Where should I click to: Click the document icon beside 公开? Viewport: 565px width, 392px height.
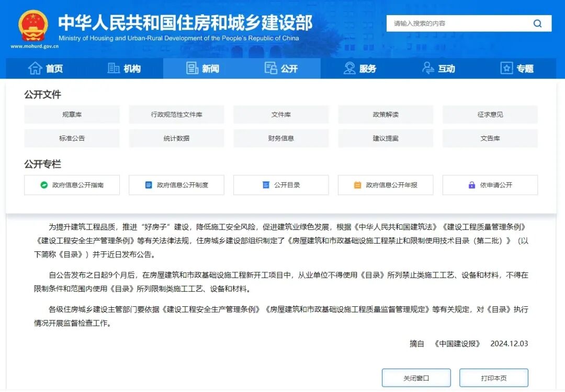(x=270, y=68)
